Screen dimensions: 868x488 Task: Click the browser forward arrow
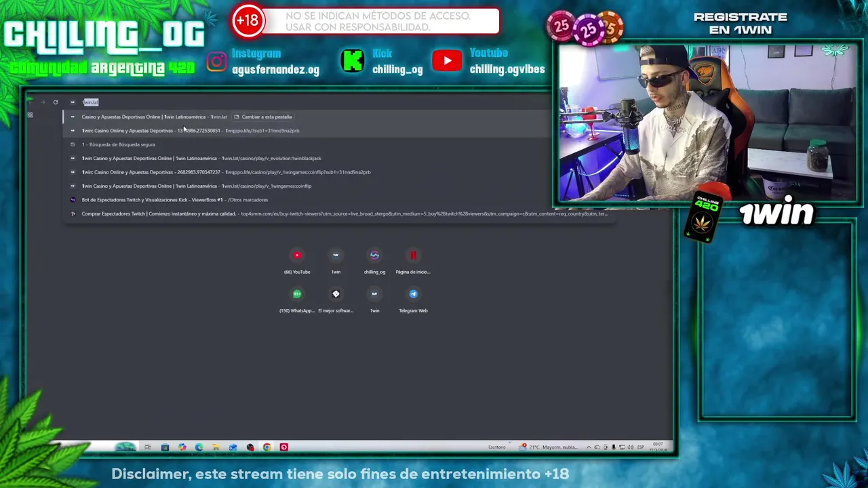pyautogui.click(x=43, y=102)
